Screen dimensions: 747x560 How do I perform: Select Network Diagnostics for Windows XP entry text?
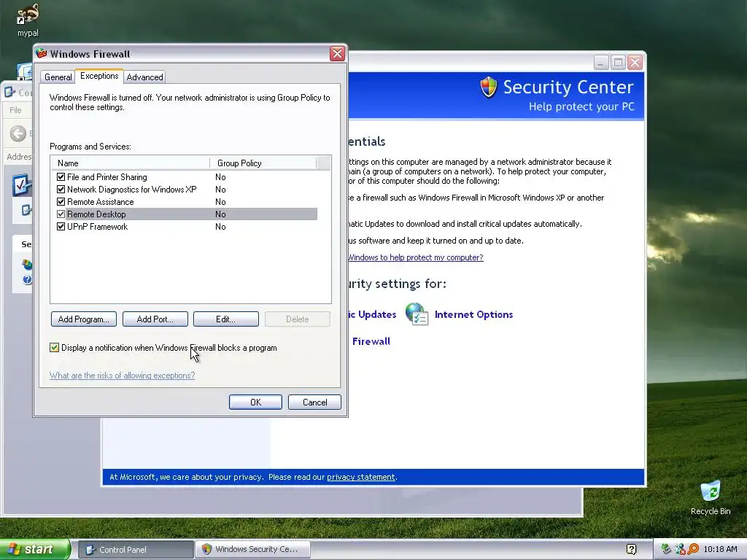[x=131, y=190]
